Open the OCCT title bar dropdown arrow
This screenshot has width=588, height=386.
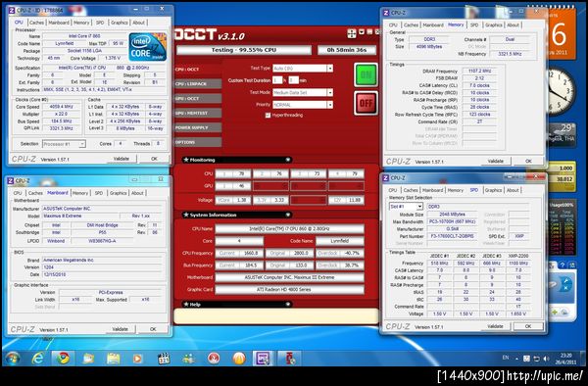(x=362, y=32)
